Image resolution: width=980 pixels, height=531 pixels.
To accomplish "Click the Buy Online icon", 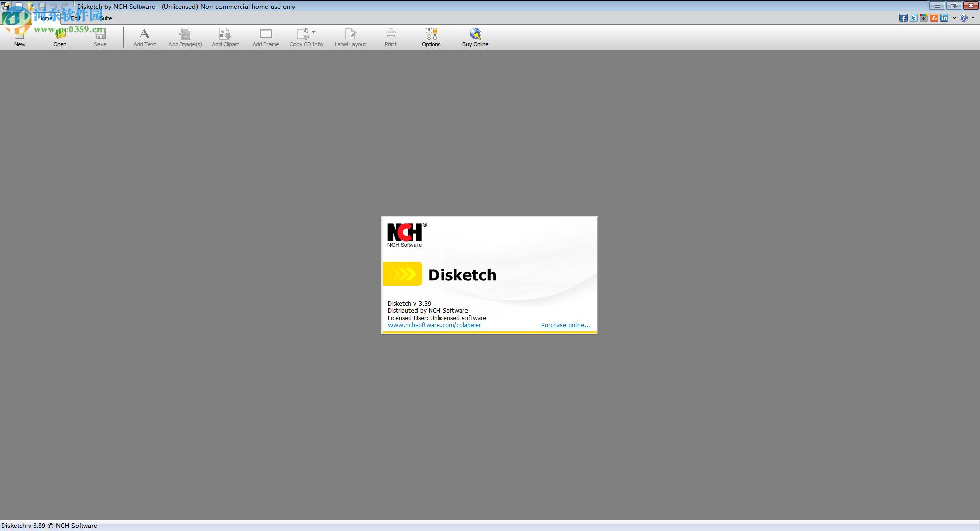I will (475, 37).
